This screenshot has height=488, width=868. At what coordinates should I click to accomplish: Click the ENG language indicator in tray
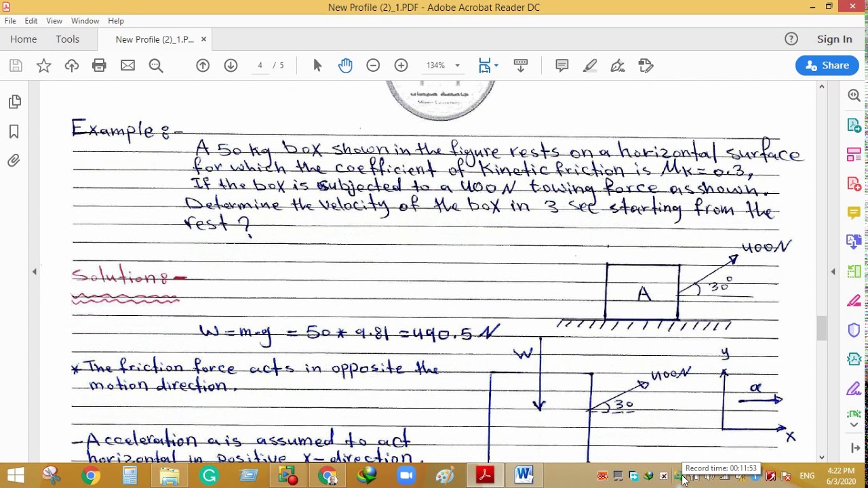(x=807, y=476)
